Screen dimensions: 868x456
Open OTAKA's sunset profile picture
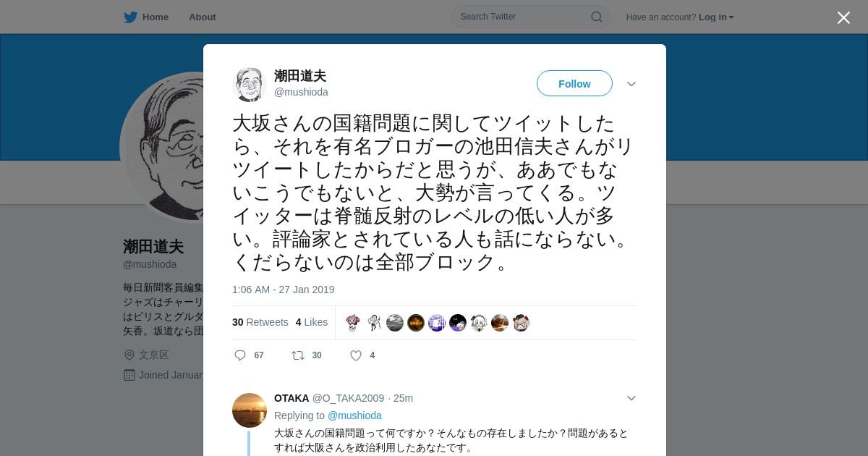click(250, 410)
